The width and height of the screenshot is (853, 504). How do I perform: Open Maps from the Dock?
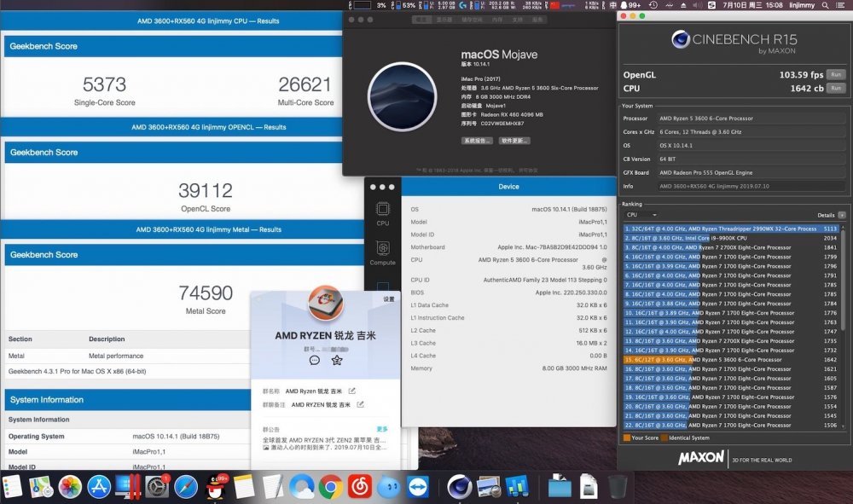point(41,487)
